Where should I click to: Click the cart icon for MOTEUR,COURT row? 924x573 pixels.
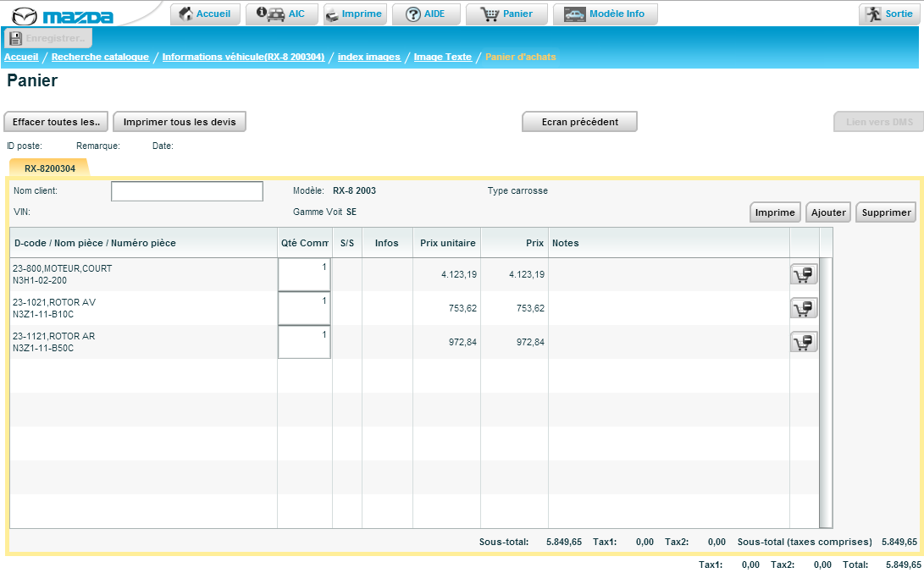(804, 274)
